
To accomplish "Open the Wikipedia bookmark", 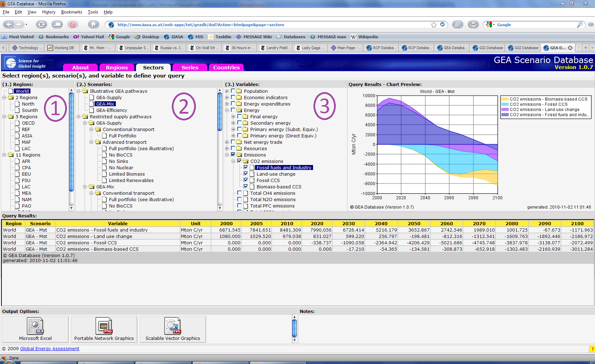I will 364,37.
